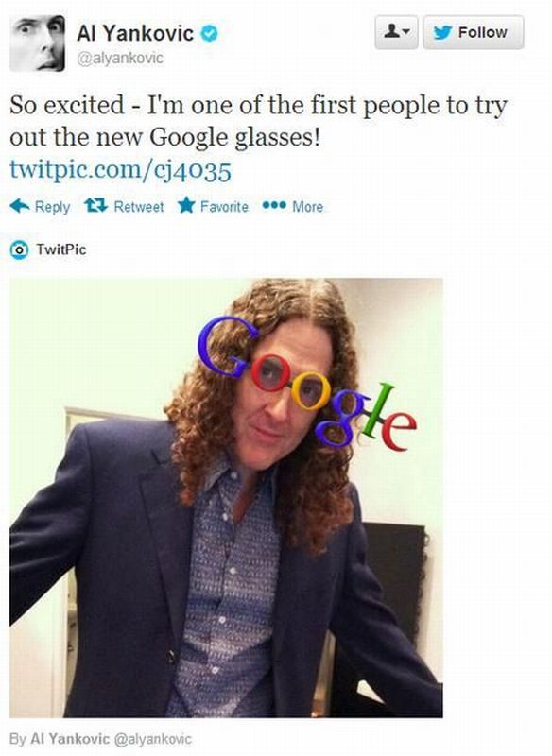The image size is (552, 756).
Task: Click the @alyankovic handle under the name
Action: (x=120, y=59)
